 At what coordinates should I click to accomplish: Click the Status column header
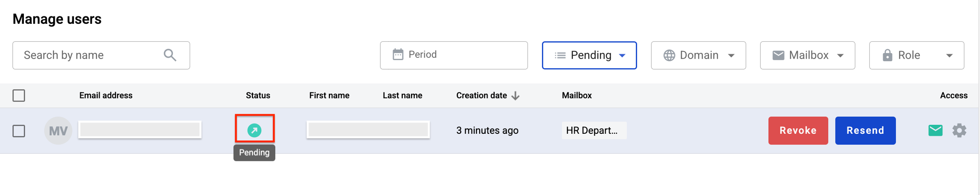point(258,96)
